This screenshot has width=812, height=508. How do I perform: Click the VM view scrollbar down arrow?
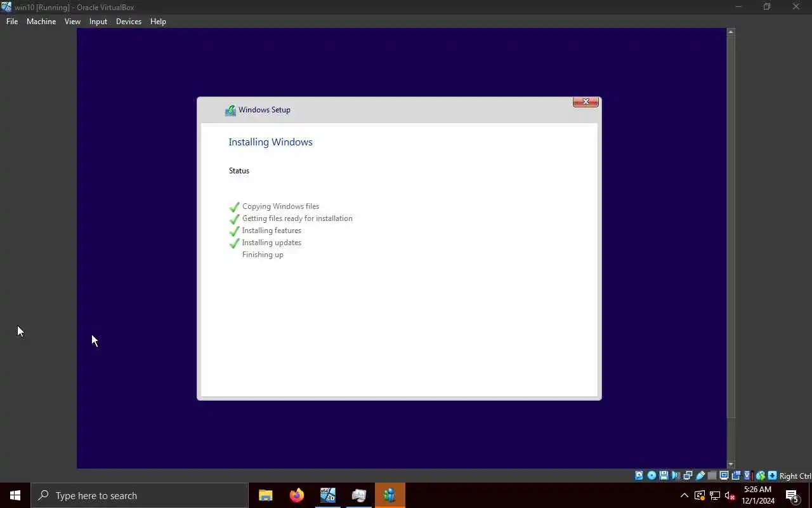click(x=731, y=465)
